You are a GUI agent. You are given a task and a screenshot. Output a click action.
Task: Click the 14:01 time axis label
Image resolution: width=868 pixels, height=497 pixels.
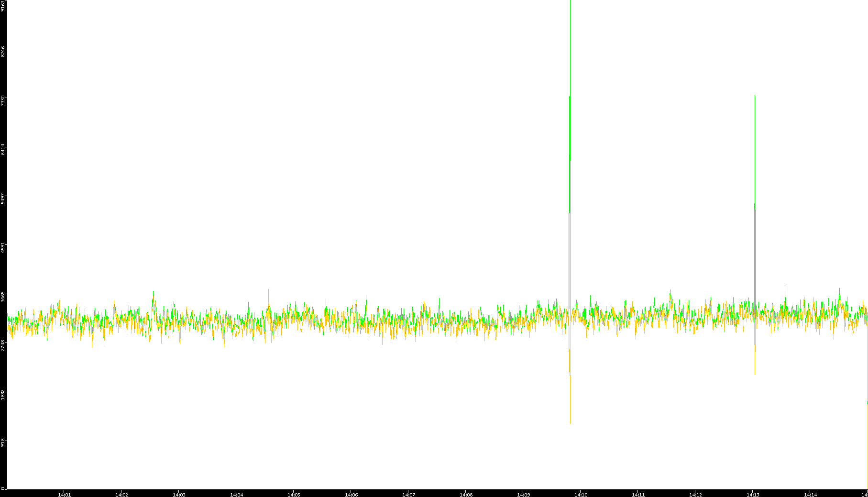tap(64, 495)
